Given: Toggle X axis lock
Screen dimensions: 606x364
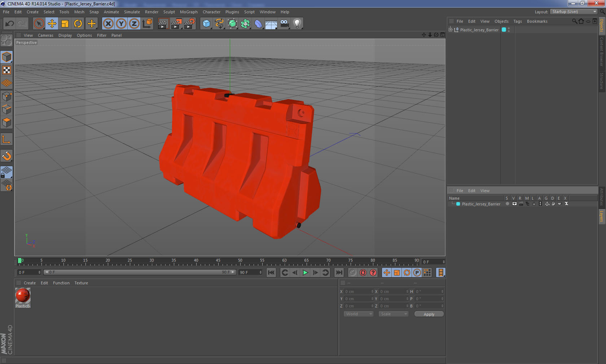Looking at the screenshot, I should pos(108,24).
